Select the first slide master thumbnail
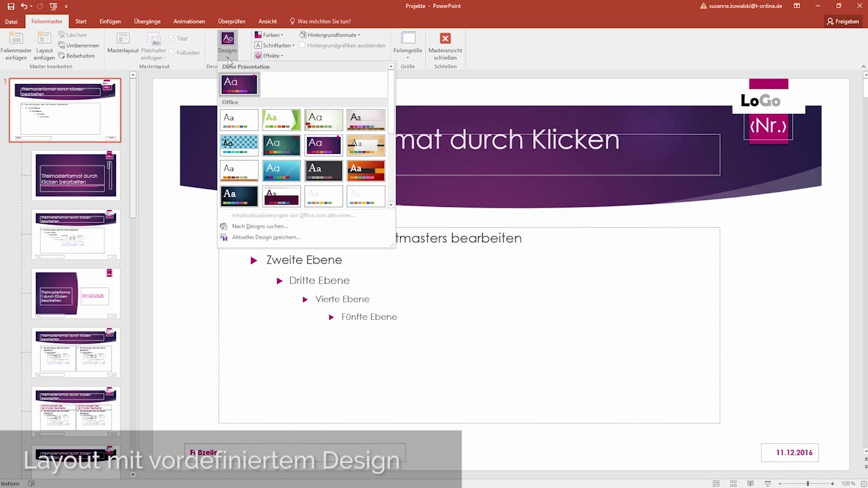This screenshot has width=868, height=488. [65, 110]
